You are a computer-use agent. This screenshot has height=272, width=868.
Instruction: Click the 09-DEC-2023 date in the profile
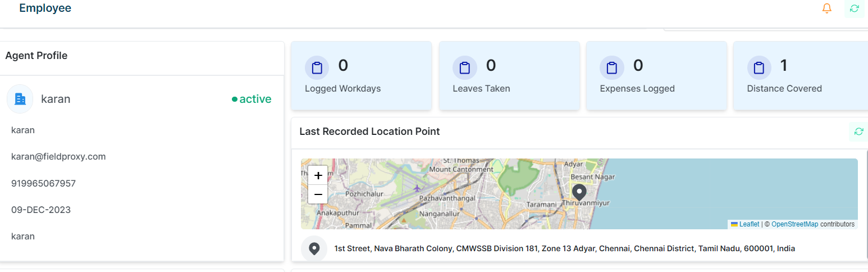click(41, 210)
